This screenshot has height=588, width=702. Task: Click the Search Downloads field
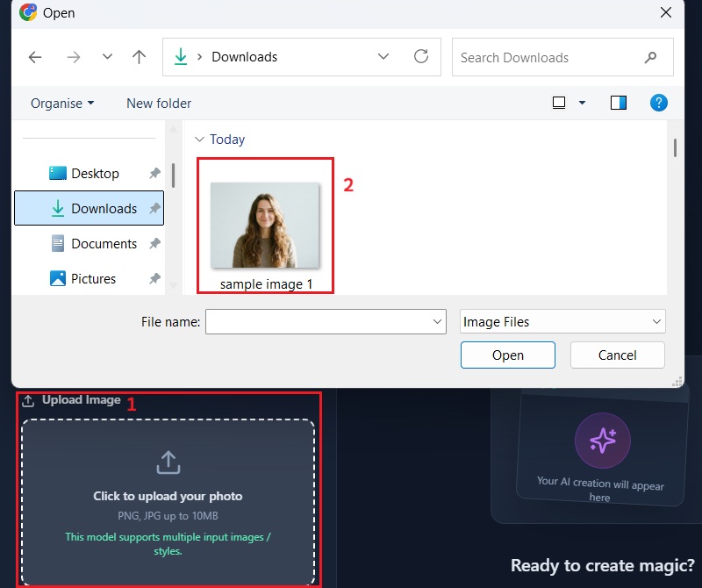click(562, 57)
